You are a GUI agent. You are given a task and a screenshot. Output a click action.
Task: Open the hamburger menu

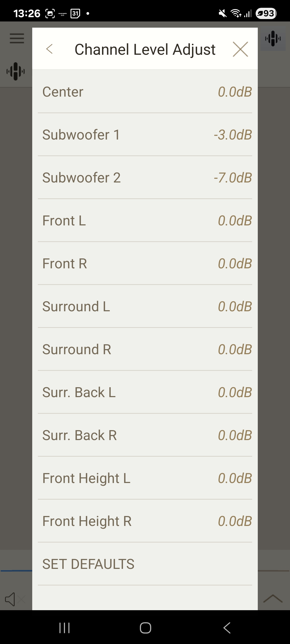[x=17, y=38]
